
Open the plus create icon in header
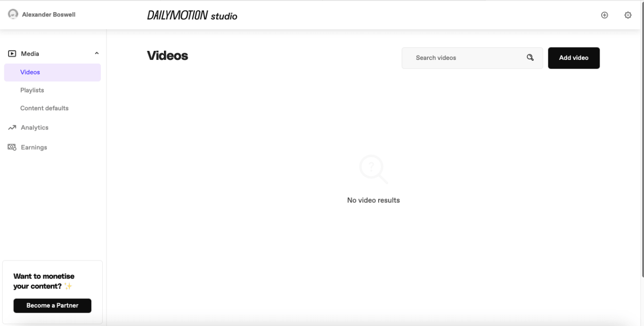click(604, 15)
